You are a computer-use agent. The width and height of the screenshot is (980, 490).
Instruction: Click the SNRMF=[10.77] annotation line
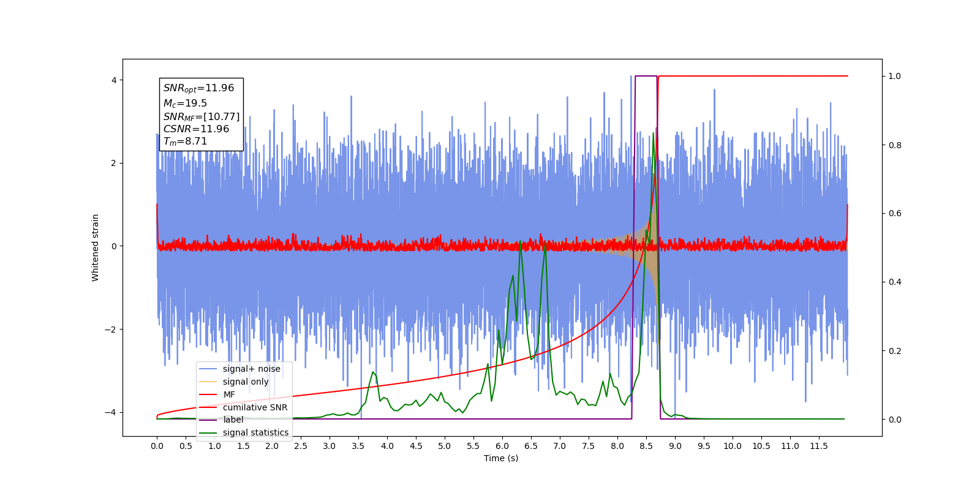point(202,116)
